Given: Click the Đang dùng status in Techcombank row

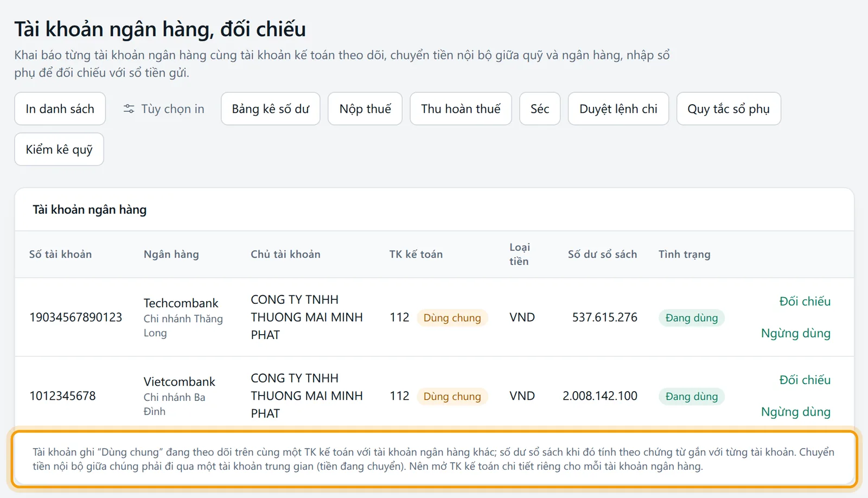Looking at the screenshot, I should tap(691, 318).
